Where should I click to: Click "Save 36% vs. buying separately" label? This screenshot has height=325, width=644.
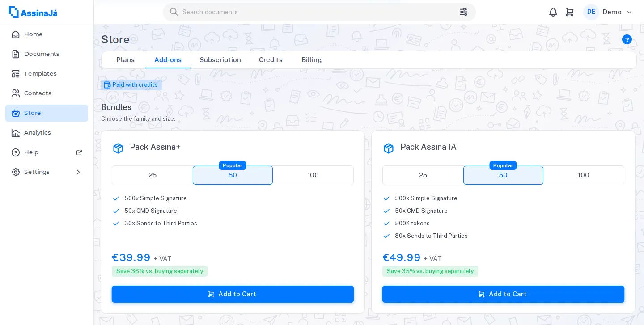point(160,271)
